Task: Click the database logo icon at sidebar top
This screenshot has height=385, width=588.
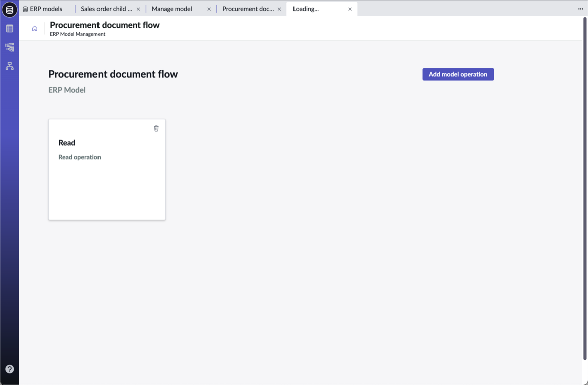Action: tap(10, 10)
